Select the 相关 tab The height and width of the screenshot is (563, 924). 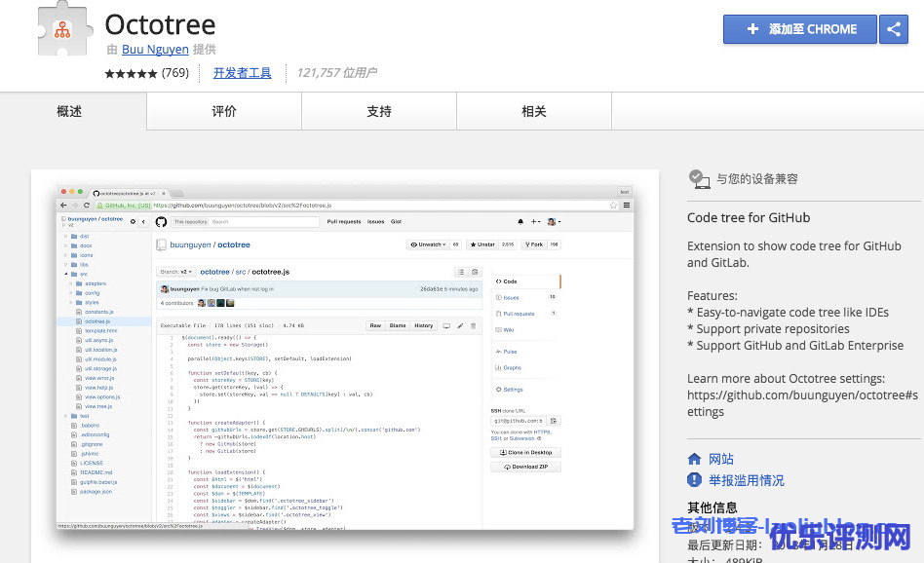[534, 112]
